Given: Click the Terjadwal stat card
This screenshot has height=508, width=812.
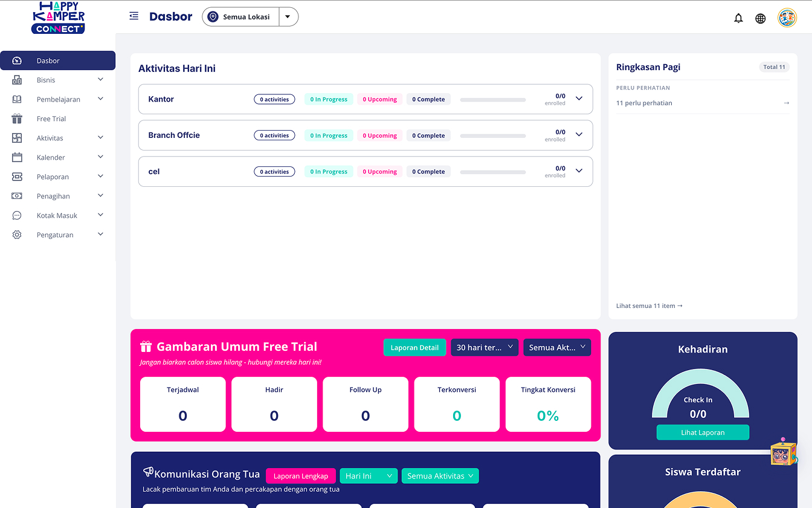Looking at the screenshot, I should pos(183,405).
